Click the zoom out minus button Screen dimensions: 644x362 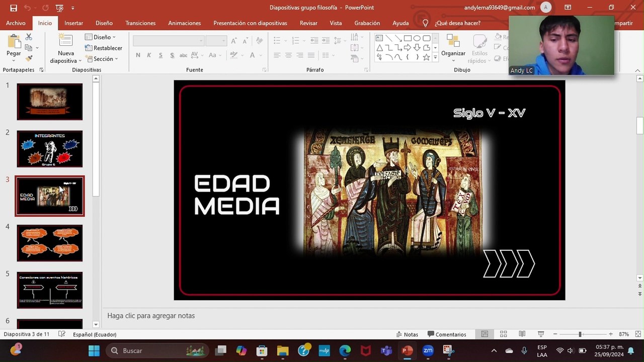[x=555, y=334]
